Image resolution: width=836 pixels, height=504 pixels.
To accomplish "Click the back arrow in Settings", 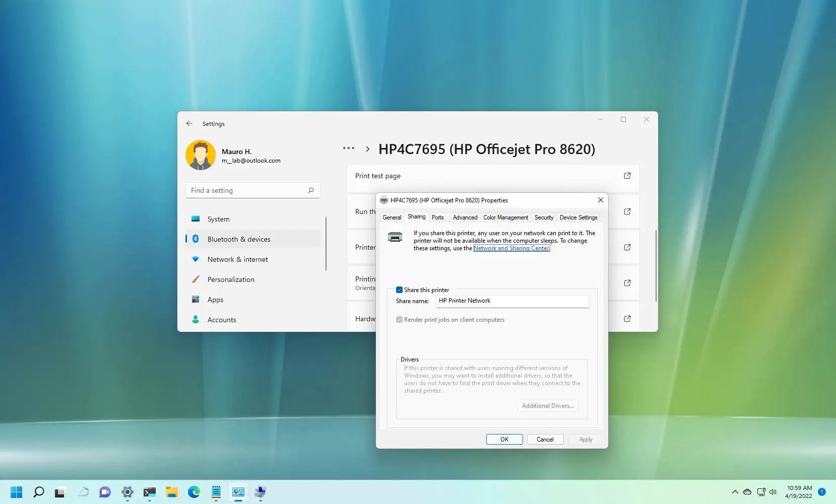I will pos(189,123).
